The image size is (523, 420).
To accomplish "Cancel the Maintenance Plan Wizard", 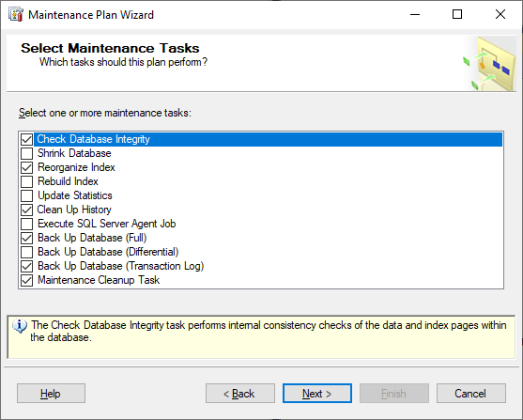I will tap(471, 394).
